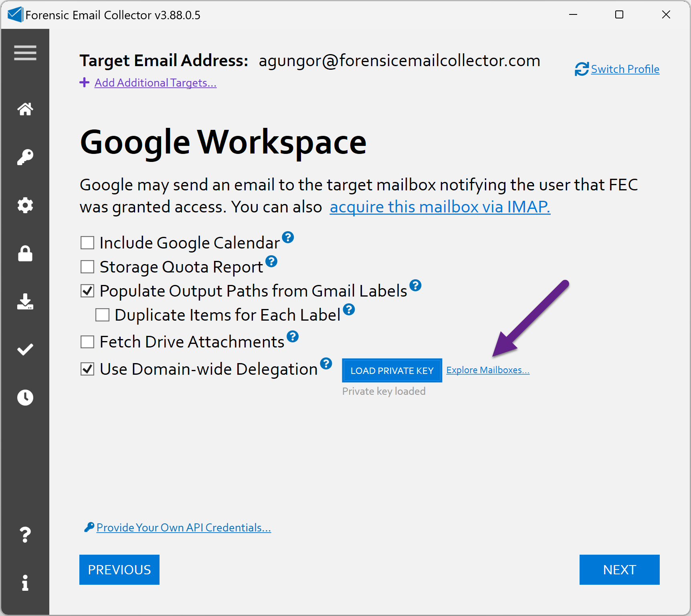This screenshot has height=616, width=691.
Task: Open the clock (scheduler) sidebar icon
Action: point(25,398)
